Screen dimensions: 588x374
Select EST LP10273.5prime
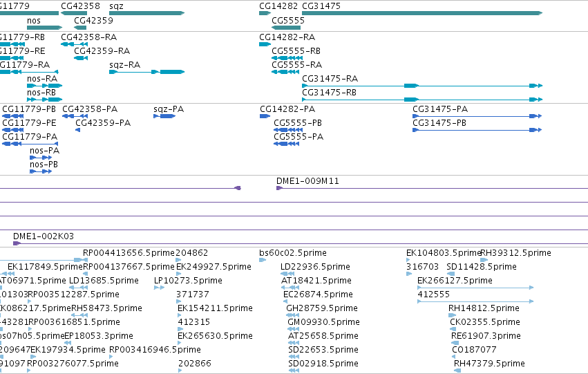click(188, 281)
